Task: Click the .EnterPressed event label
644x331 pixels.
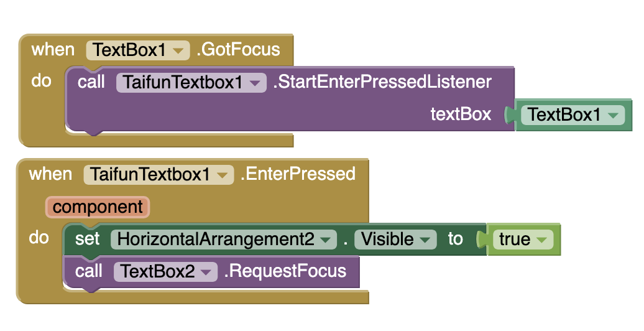Action: pos(300,174)
